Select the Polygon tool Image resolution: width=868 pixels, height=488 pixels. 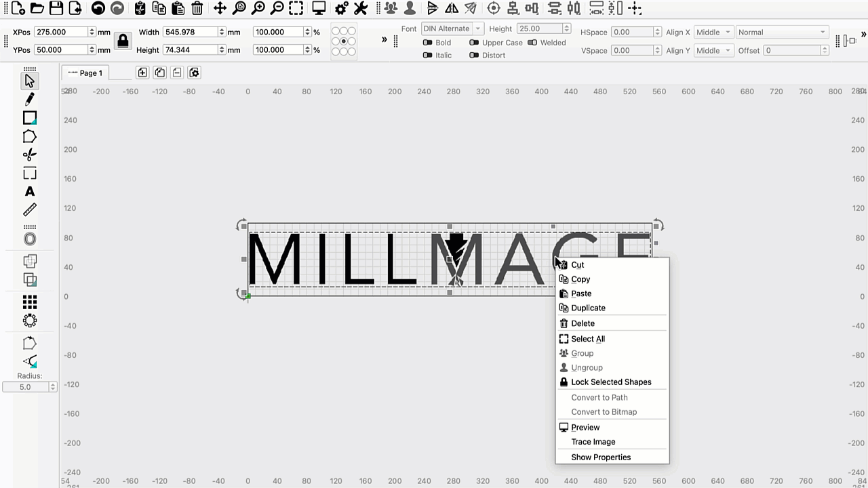[29, 136]
